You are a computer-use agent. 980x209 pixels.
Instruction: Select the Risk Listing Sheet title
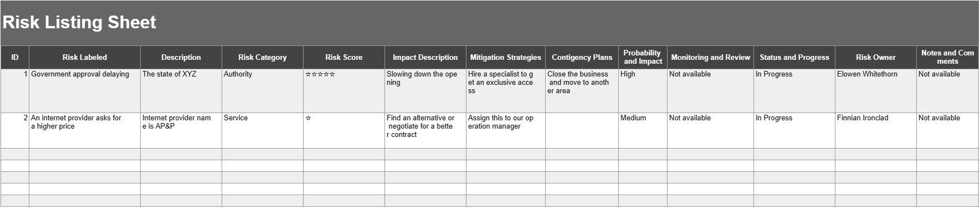79,22
